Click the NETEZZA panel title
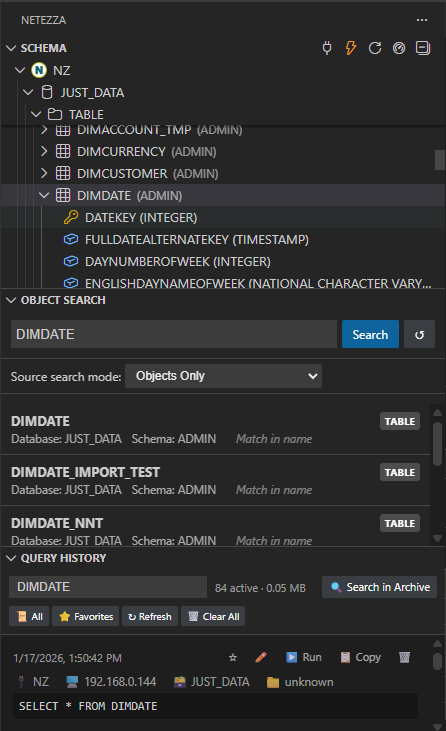The width and height of the screenshot is (446, 731). tap(43, 20)
